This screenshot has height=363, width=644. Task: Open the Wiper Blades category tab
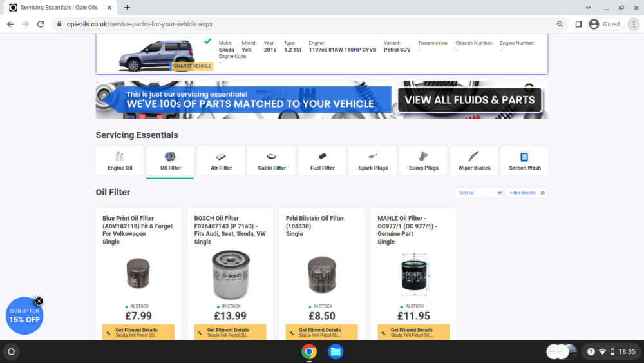click(x=474, y=161)
